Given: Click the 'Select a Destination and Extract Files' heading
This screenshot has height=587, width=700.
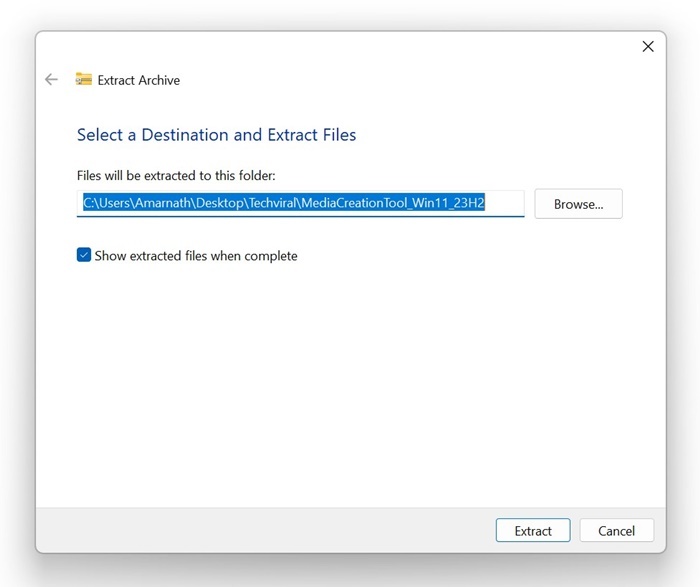Looking at the screenshot, I should click(x=217, y=135).
